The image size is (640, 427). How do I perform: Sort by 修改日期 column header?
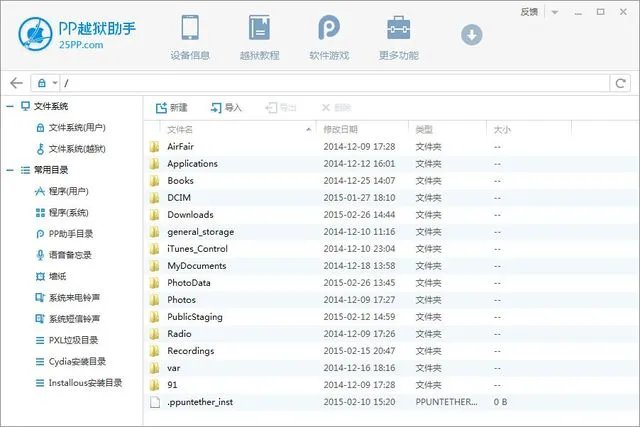pyautogui.click(x=341, y=130)
